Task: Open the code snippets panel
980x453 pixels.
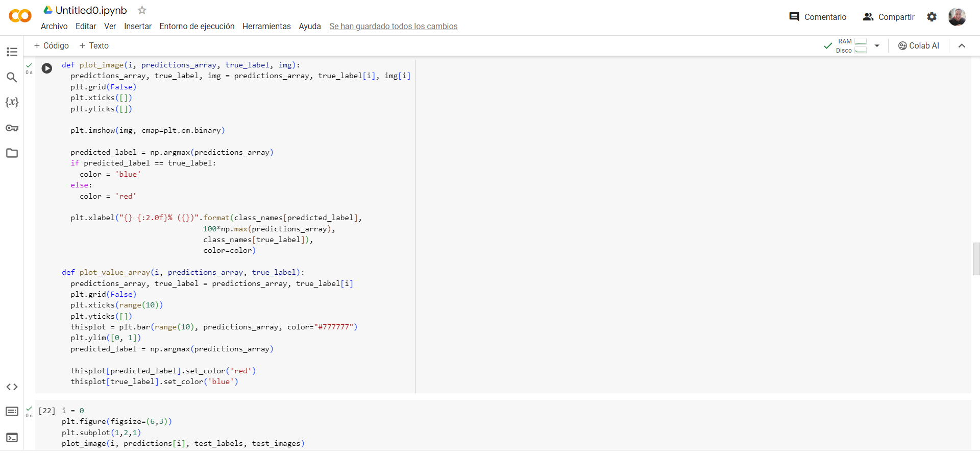Action: click(12, 387)
